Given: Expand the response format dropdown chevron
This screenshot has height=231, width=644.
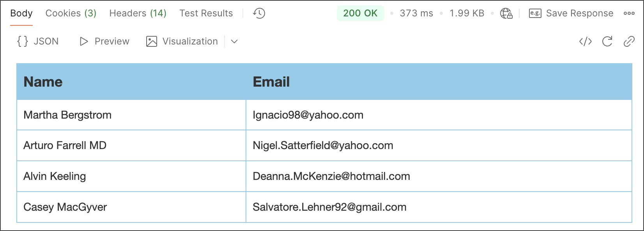Looking at the screenshot, I should [234, 41].
